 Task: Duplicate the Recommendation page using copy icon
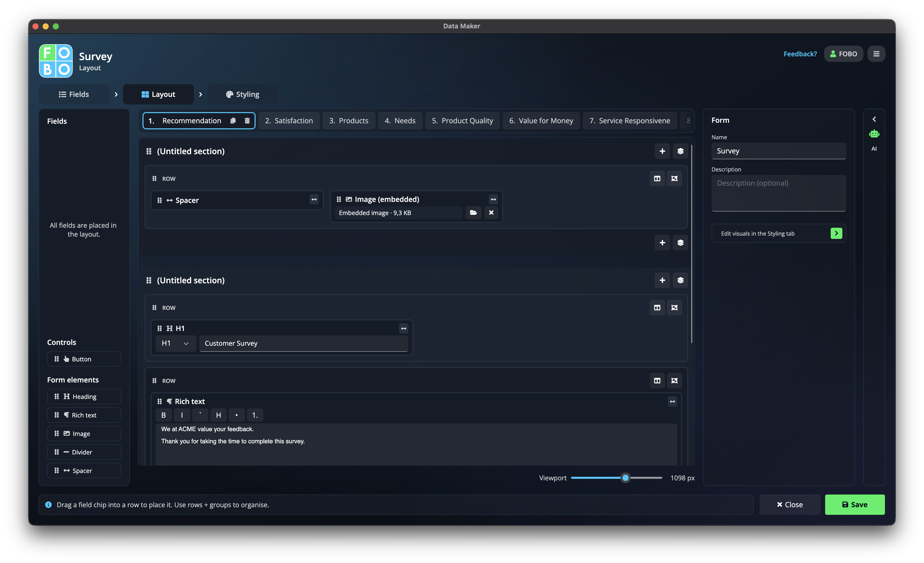(x=233, y=121)
